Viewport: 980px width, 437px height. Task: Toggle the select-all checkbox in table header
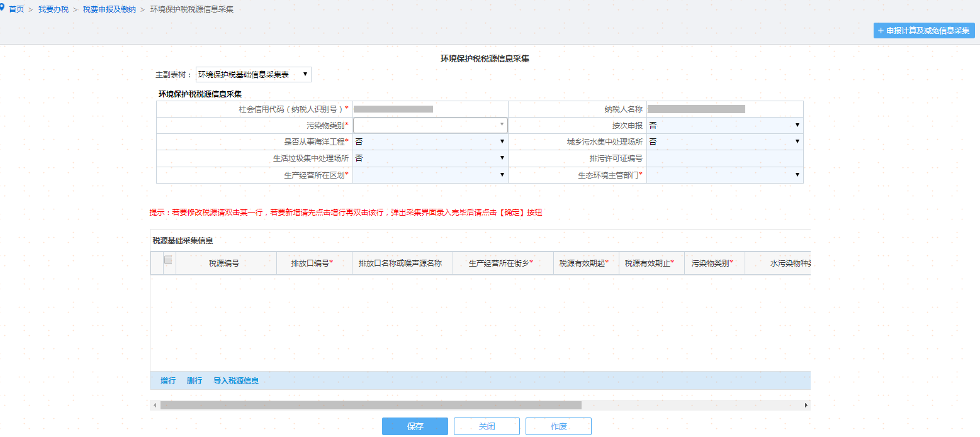coord(169,260)
